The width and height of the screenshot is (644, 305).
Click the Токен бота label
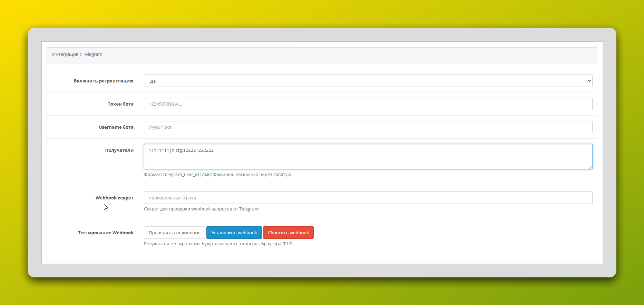[120, 104]
